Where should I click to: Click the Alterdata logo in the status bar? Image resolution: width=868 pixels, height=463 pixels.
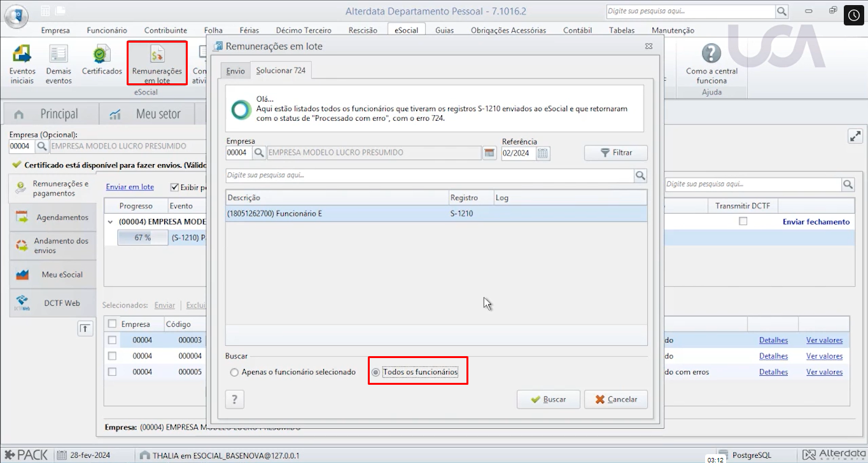coord(834,455)
